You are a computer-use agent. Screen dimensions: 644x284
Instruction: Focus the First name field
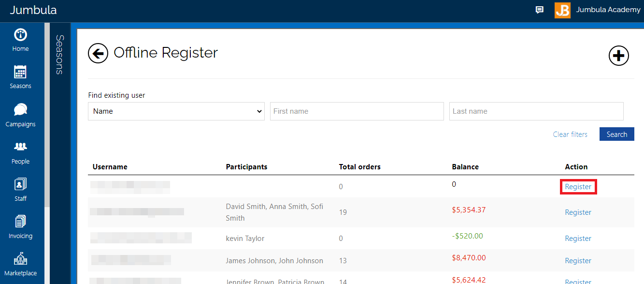tap(357, 111)
